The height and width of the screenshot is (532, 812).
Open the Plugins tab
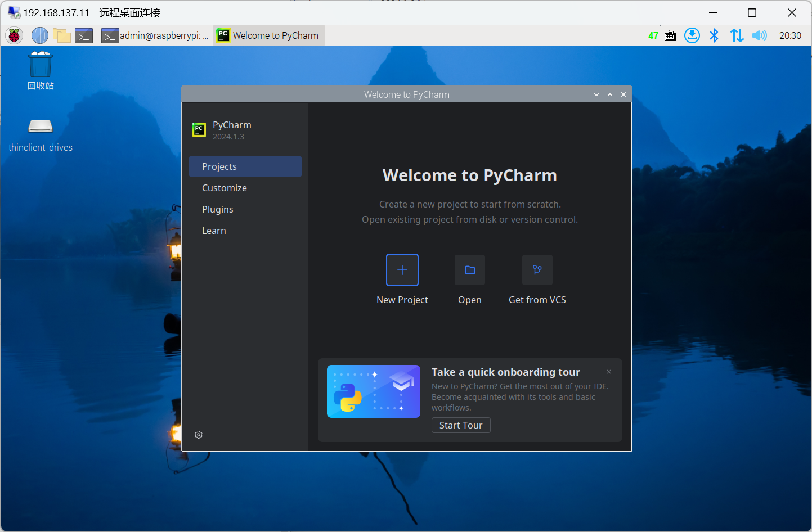tap(245, 209)
